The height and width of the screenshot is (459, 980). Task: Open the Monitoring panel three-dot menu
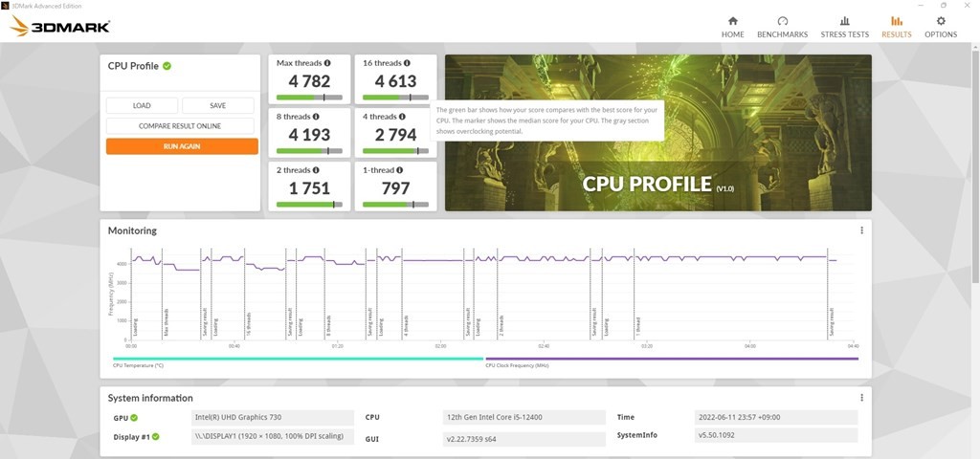[861, 230]
